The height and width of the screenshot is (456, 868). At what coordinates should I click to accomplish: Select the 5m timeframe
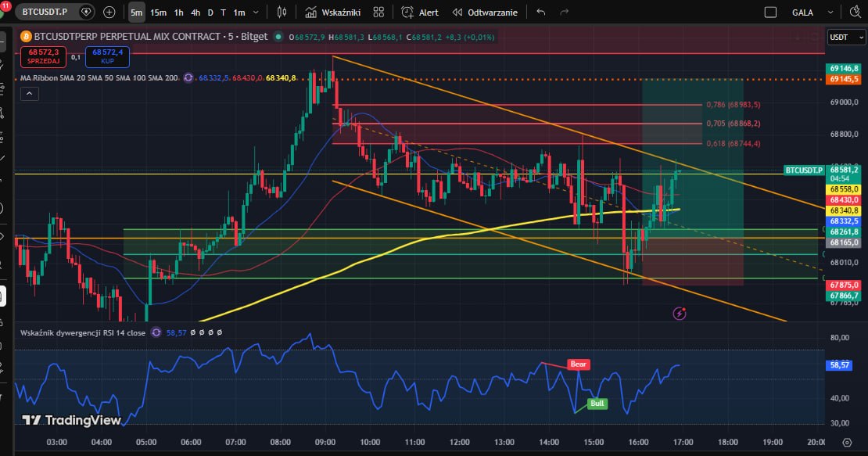pos(136,13)
